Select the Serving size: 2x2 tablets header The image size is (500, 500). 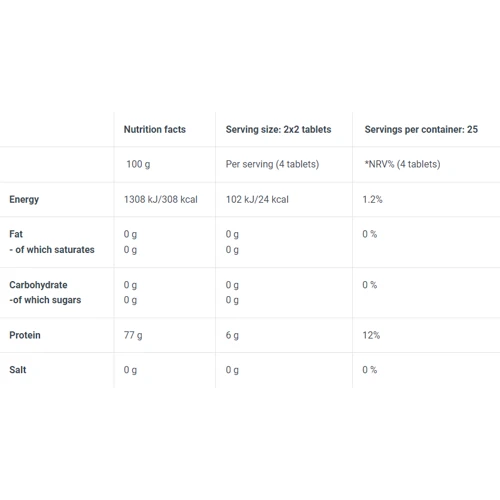coord(278,129)
